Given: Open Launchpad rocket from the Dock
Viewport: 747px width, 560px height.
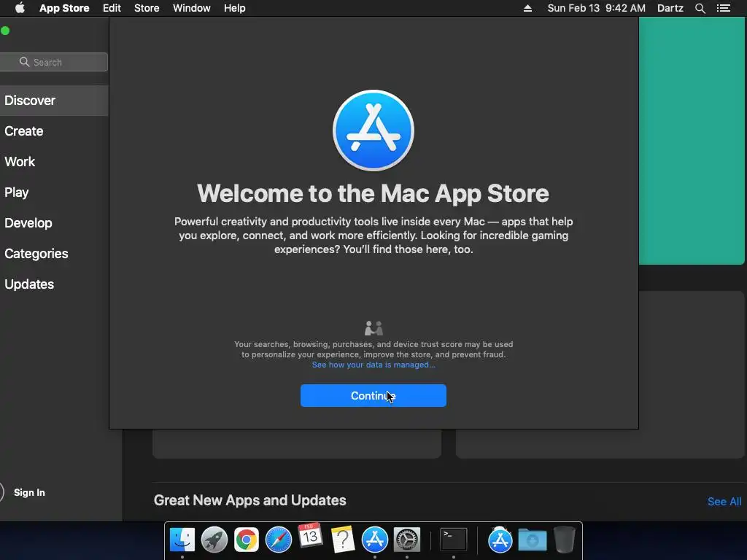Looking at the screenshot, I should point(214,540).
